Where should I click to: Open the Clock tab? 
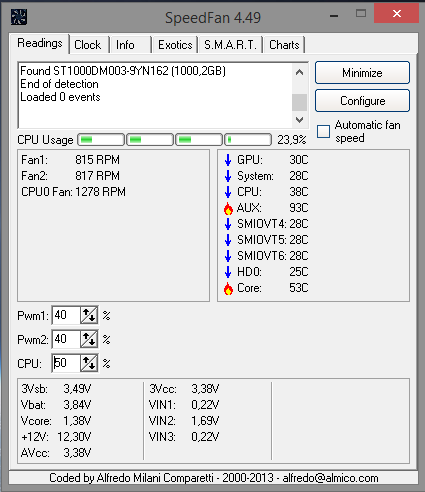[88, 45]
